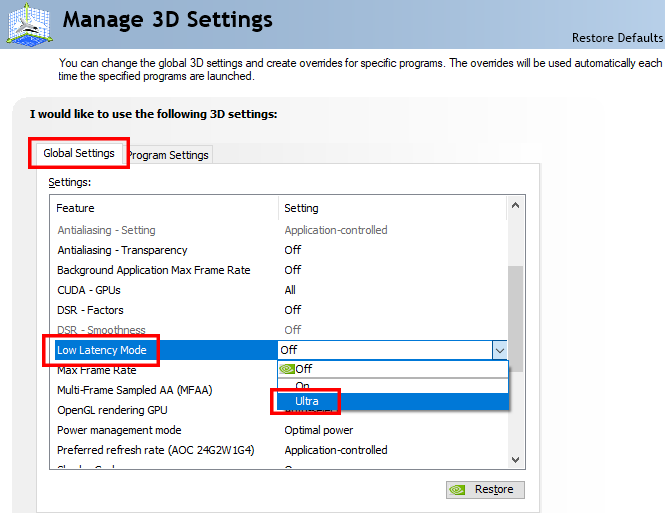Click the NVIDIA logo on the Restore button
Viewport: 665px width, 513px height.
point(457,490)
